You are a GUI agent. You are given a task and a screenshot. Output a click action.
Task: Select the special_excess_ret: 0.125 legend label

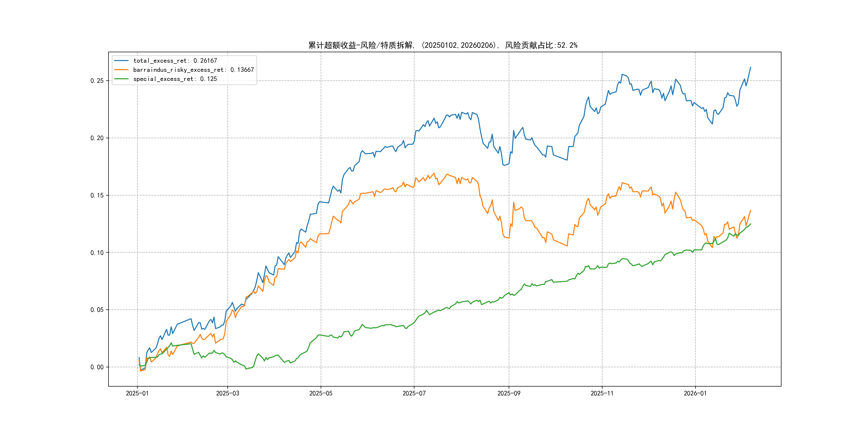point(175,79)
